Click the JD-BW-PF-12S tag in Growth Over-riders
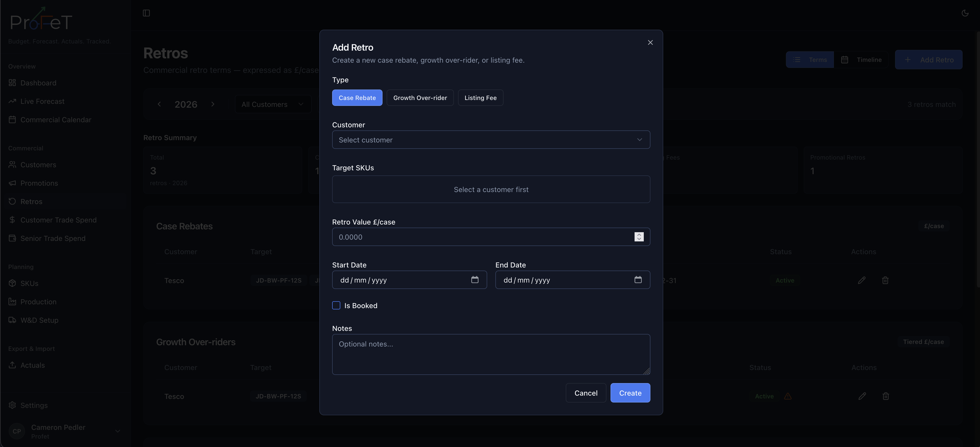Viewport: 980px width, 447px height. pos(278,396)
